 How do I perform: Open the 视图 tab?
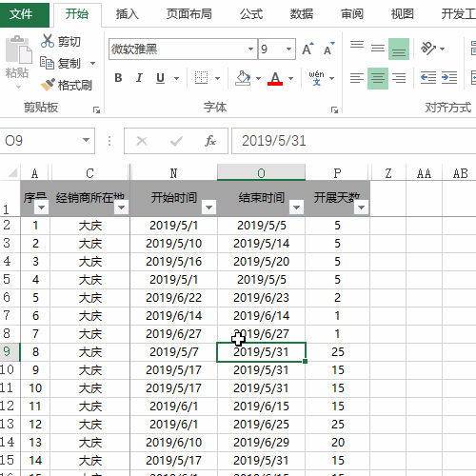coord(403,14)
